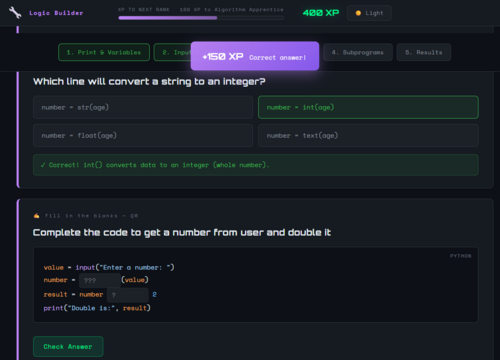500x360 pixels.
Task: Click code line print("Double is:", result)
Action: (x=97, y=308)
